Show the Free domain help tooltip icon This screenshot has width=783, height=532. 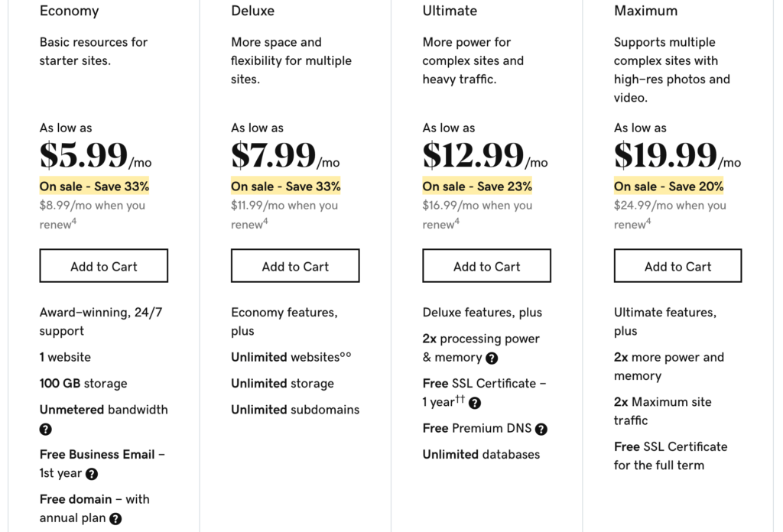pos(115,518)
